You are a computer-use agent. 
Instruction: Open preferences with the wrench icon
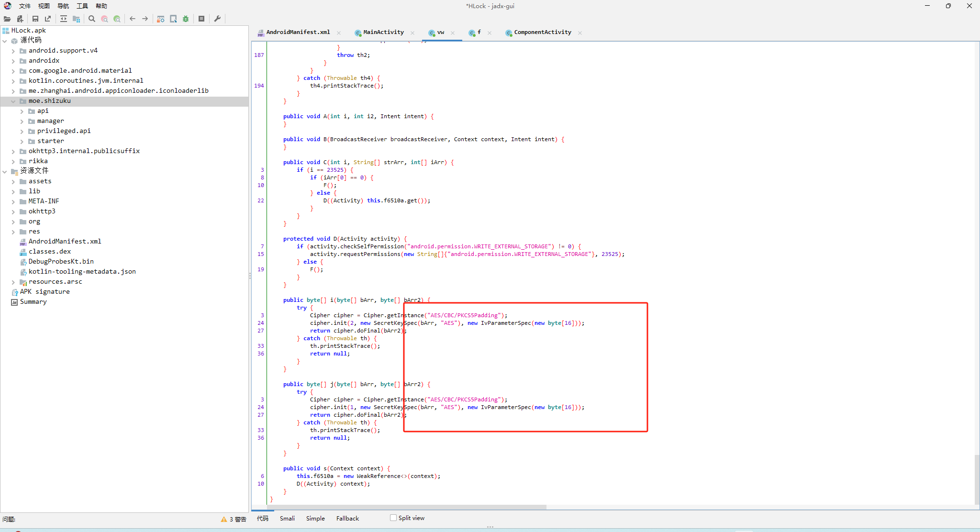point(217,19)
